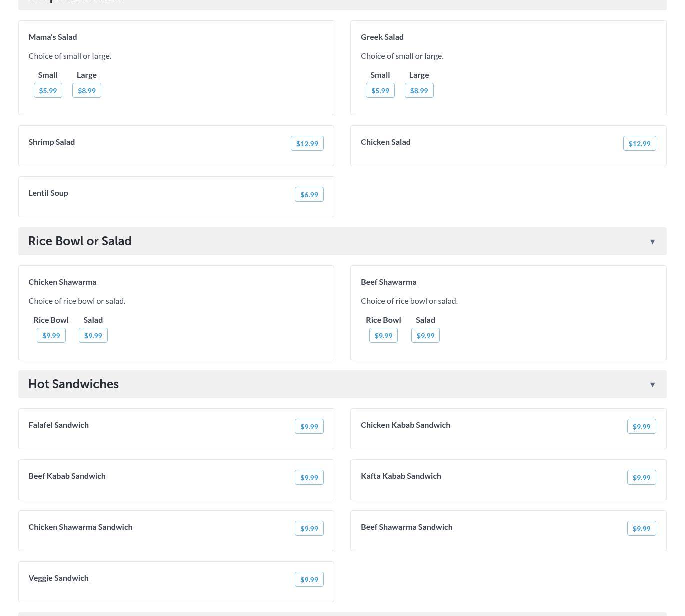Collapse the Hot Sandwiches section arrow

tap(652, 385)
